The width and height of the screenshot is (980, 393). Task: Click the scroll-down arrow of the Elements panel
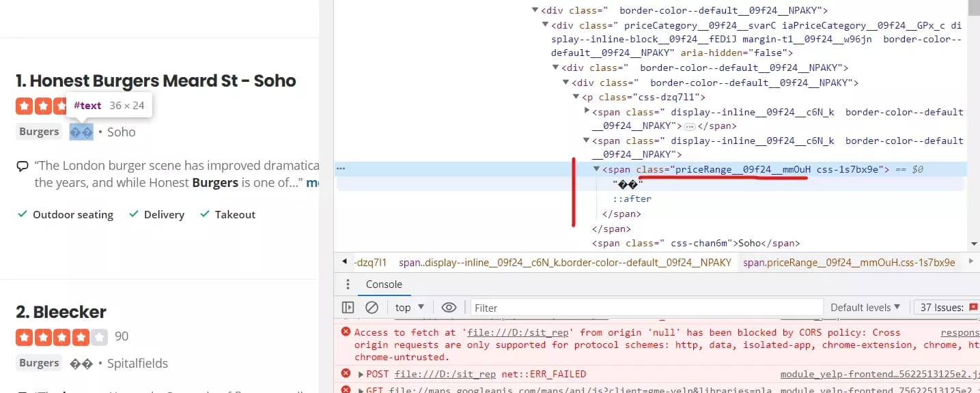[x=973, y=244]
